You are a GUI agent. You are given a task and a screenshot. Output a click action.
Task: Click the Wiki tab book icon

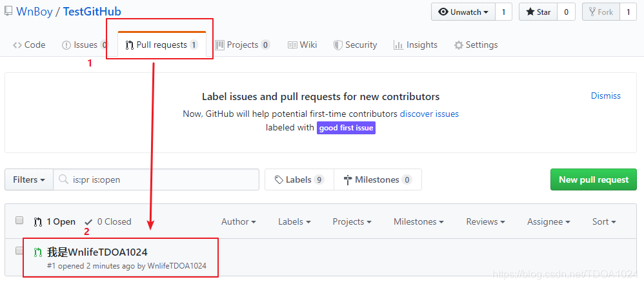pyautogui.click(x=292, y=45)
